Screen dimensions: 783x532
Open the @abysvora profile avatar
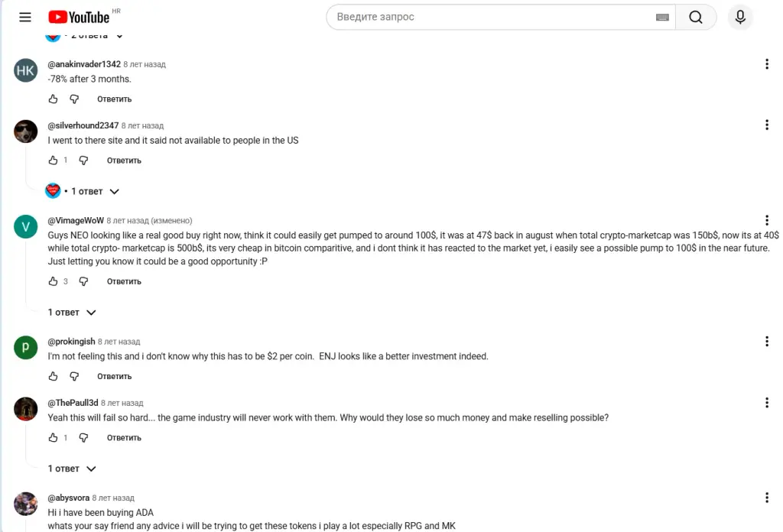[25, 504]
